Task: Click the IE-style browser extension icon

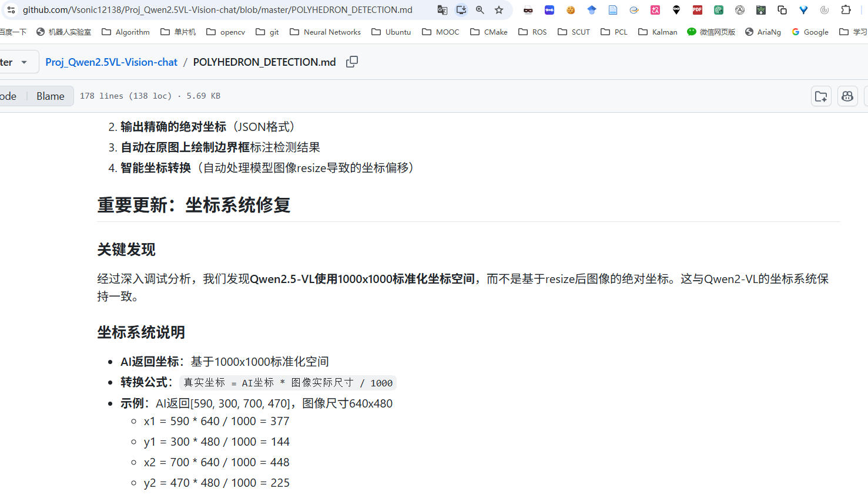Action: coord(634,10)
